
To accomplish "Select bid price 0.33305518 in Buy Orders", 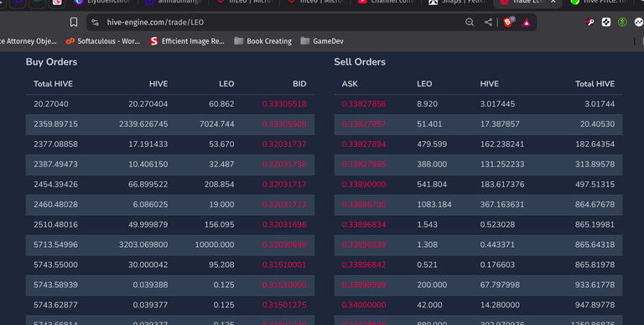I will pyautogui.click(x=284, y=104).
